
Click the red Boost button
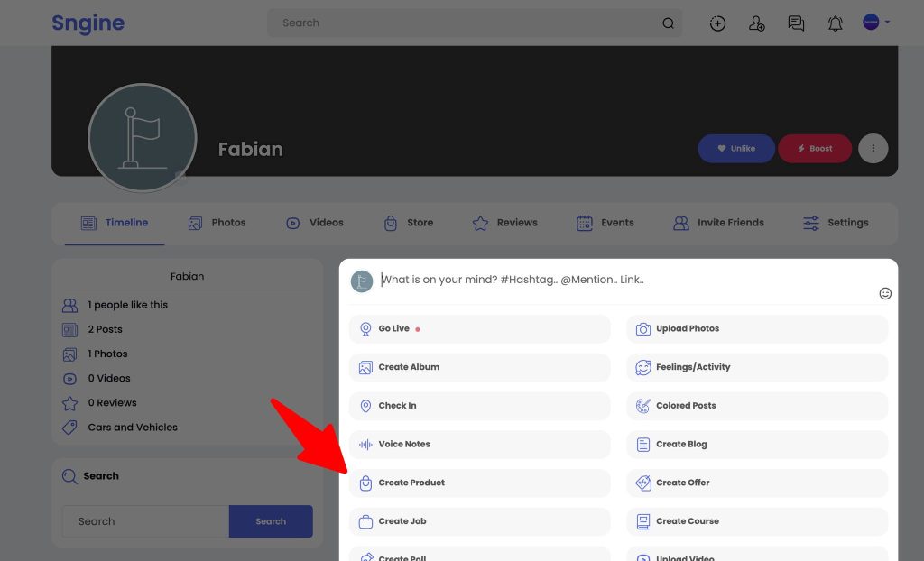point(815,149)
